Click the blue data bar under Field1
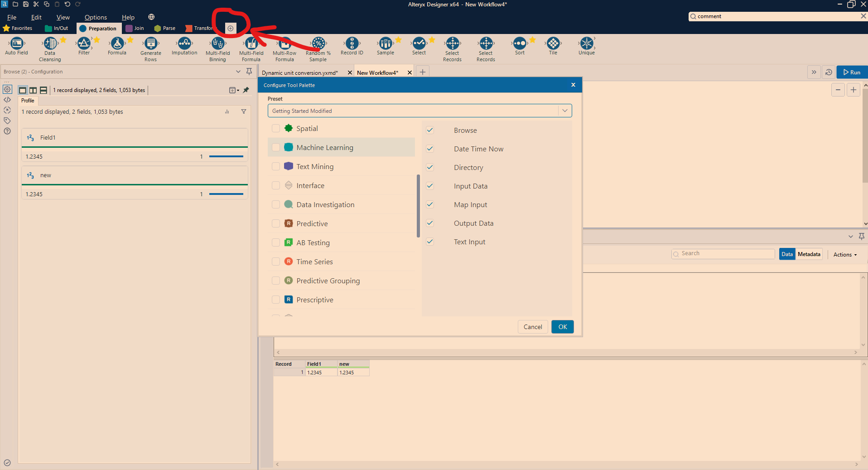Screen dimensions: 868x470 coord(226,156)
